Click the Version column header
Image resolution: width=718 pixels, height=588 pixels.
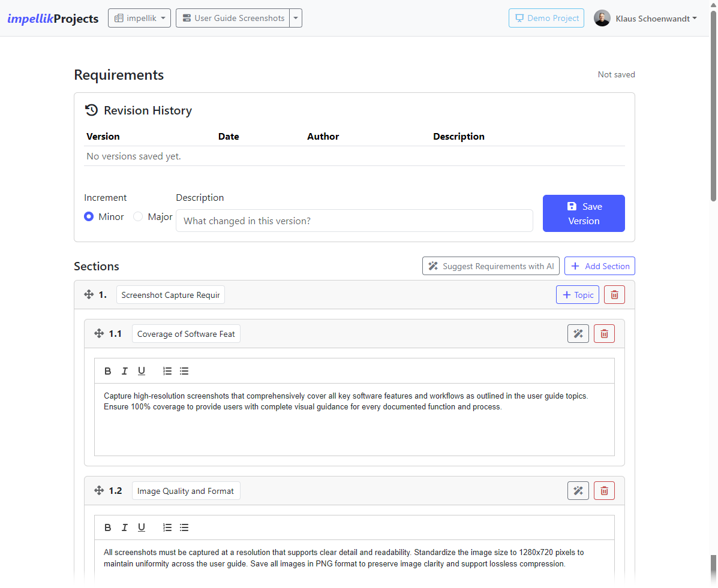(x=103, y=137)
